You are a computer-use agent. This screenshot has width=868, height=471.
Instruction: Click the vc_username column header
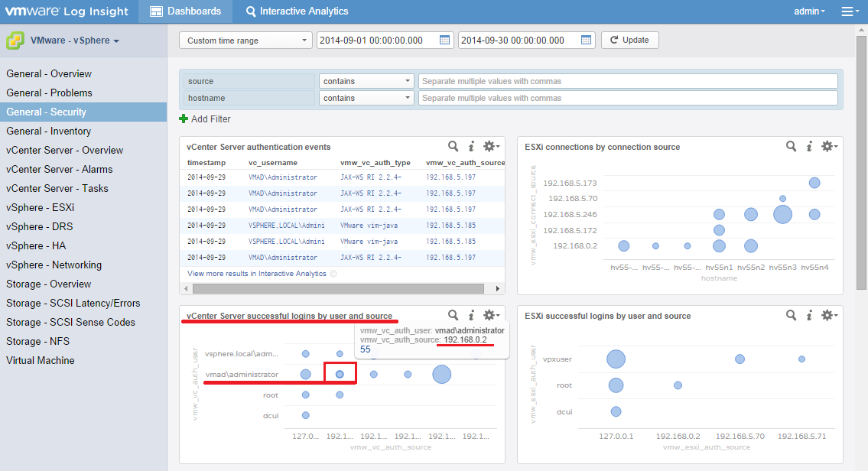[x=273, y=163]
